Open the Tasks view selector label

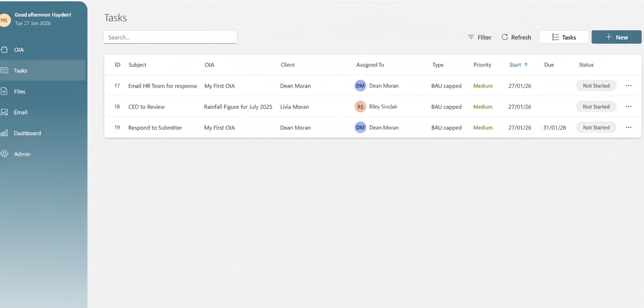tap(569, 38)
